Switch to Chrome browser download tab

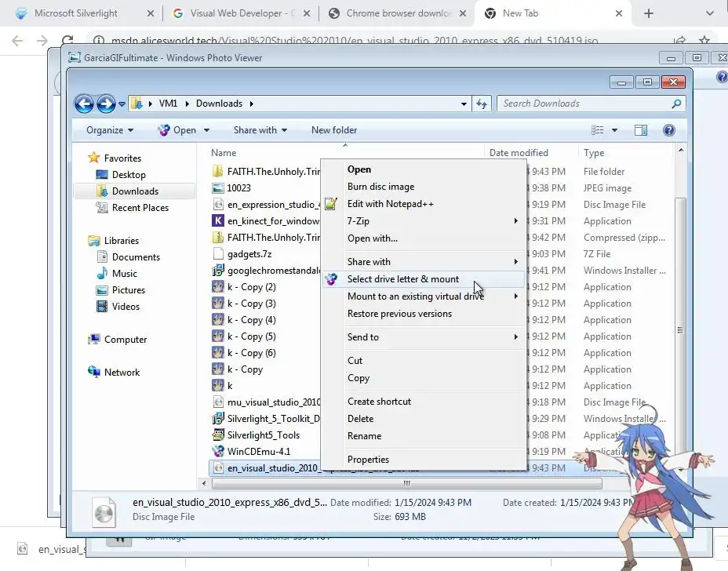coord(397,13)
